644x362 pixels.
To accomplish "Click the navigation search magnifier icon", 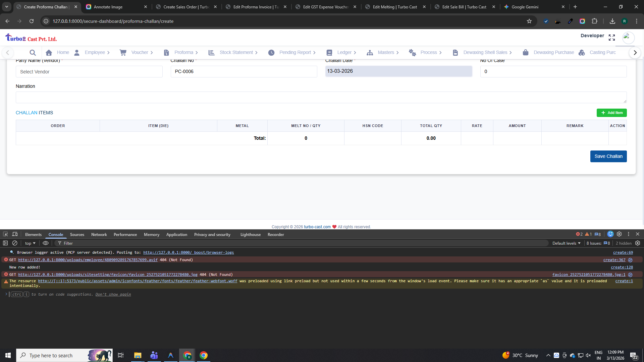I will pyautogui.click(x=33, y=53).
